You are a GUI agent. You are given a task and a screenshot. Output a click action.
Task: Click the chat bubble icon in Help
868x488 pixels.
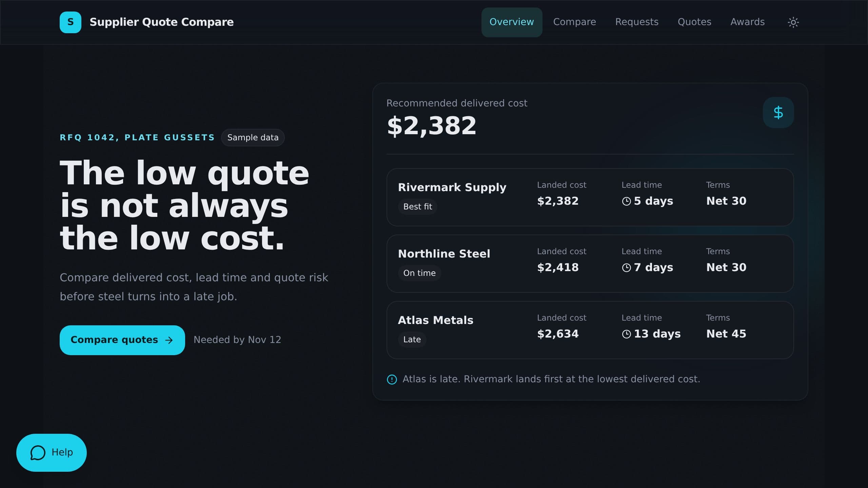[38, 453]
